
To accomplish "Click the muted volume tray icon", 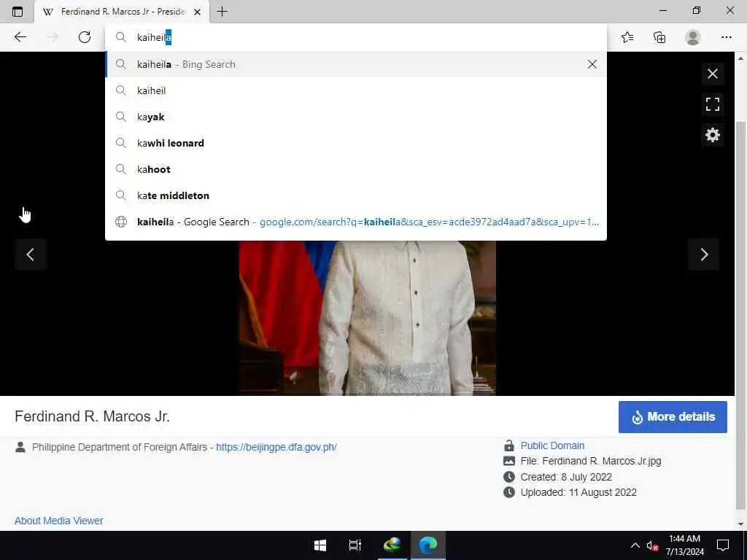I will pos(652,545).
